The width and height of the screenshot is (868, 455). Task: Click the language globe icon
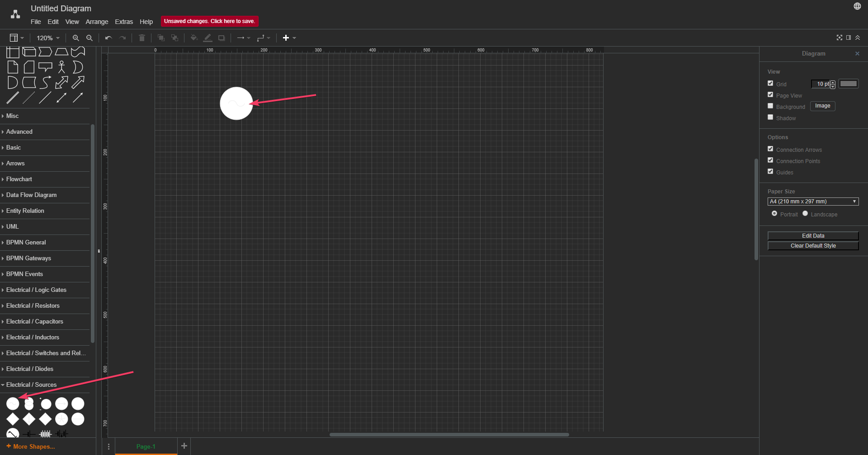point(857,6)
